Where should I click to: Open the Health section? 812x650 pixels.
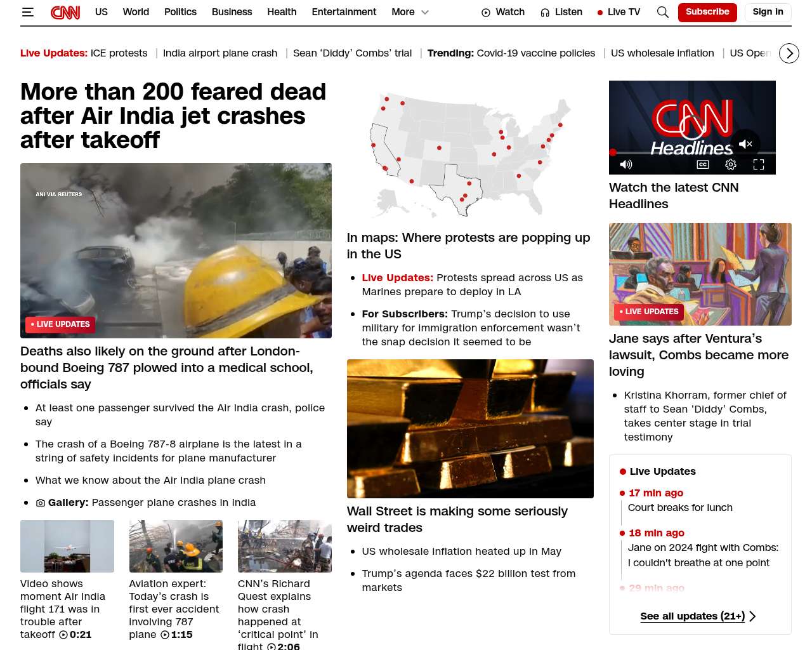click(x=282, y=12)
